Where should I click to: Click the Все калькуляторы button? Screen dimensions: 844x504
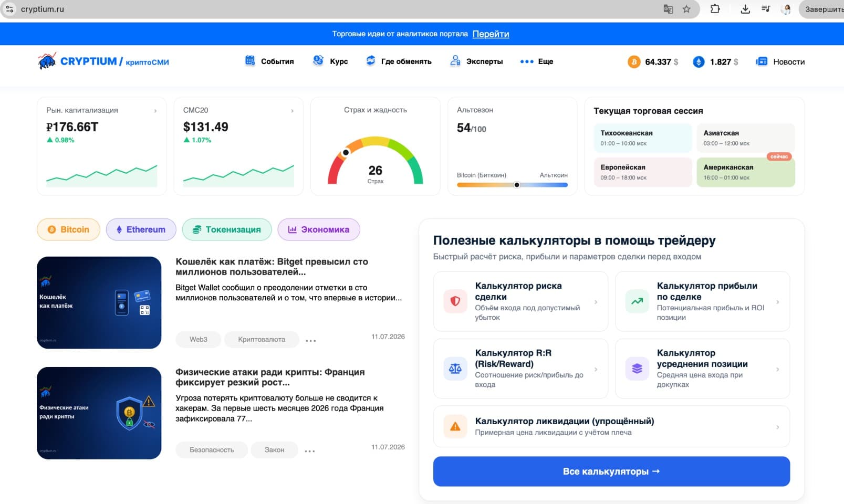coord(611,471)
